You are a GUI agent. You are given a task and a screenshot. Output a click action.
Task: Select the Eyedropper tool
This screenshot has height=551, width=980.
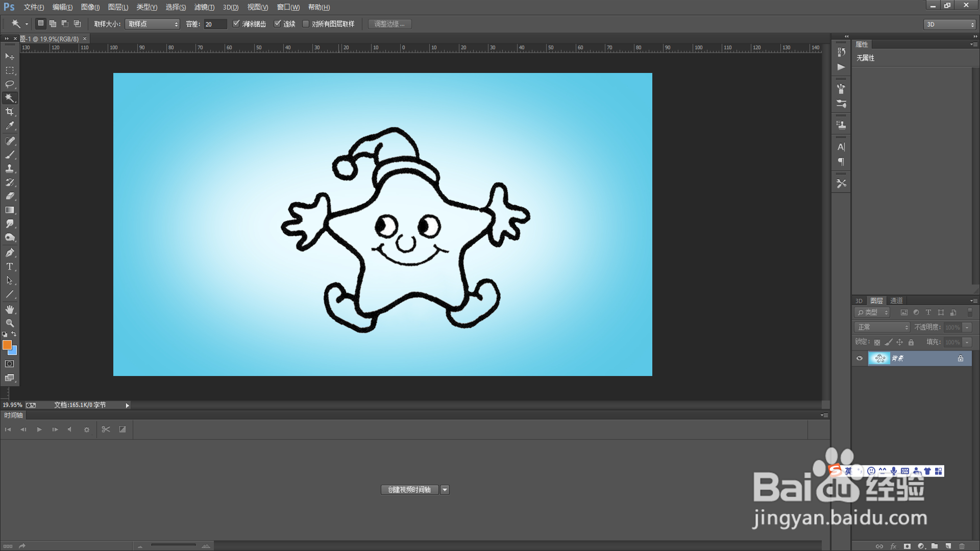click(x=10, y=126)
